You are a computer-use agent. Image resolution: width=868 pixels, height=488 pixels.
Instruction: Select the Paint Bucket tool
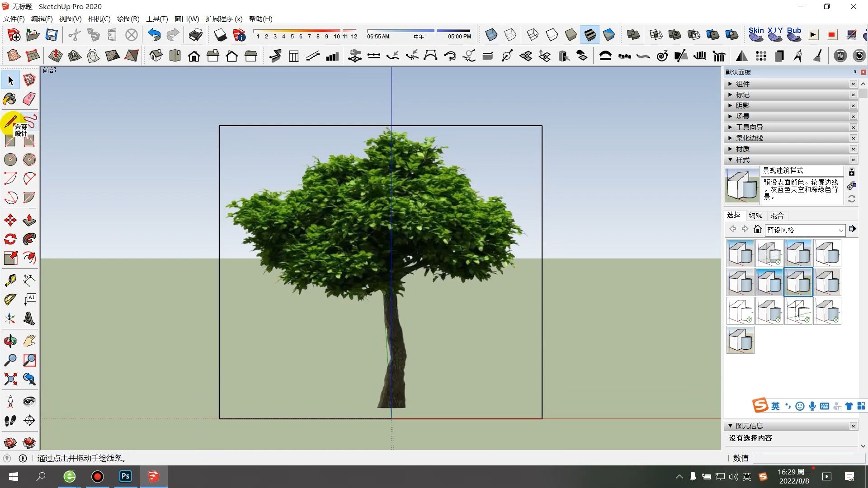click(10, 99)
